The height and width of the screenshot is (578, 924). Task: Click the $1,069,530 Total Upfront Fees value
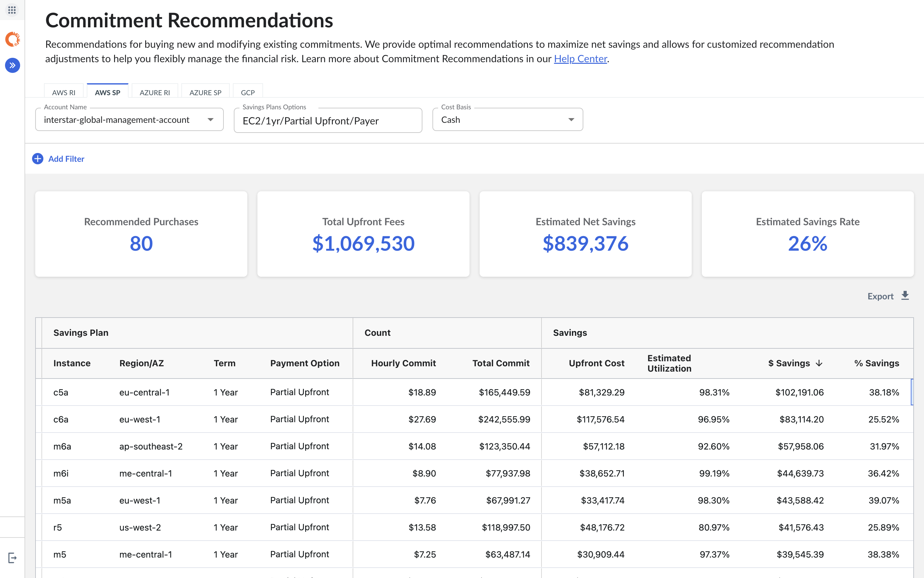click(363, 243)
